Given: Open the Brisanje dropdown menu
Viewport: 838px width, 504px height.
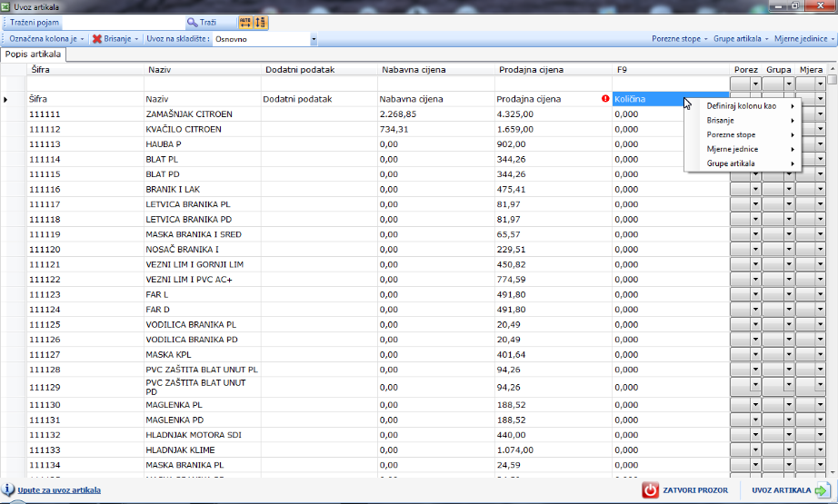Looking at the screenshot, I should [x=115, y=39].
